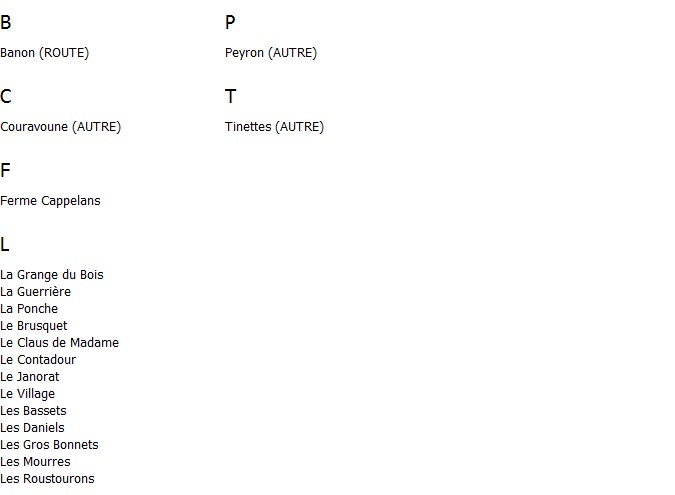Select Les Gros Bonnets

coord(50,445)
